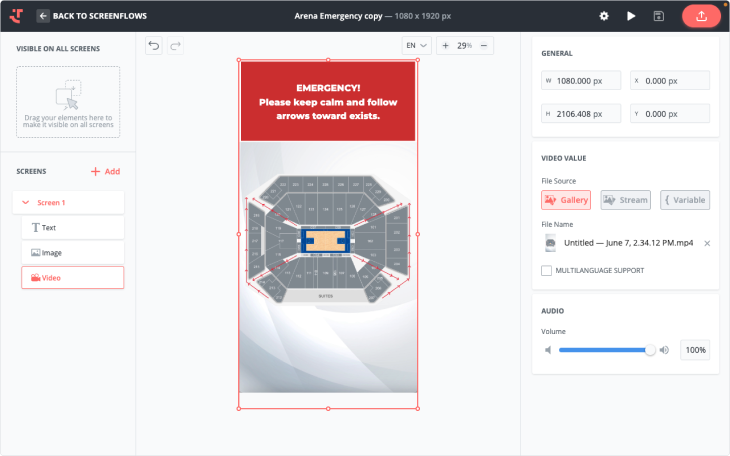Click the arena seating map on canvas
This screenshot has width=730, height=456.
coord(328,239)
